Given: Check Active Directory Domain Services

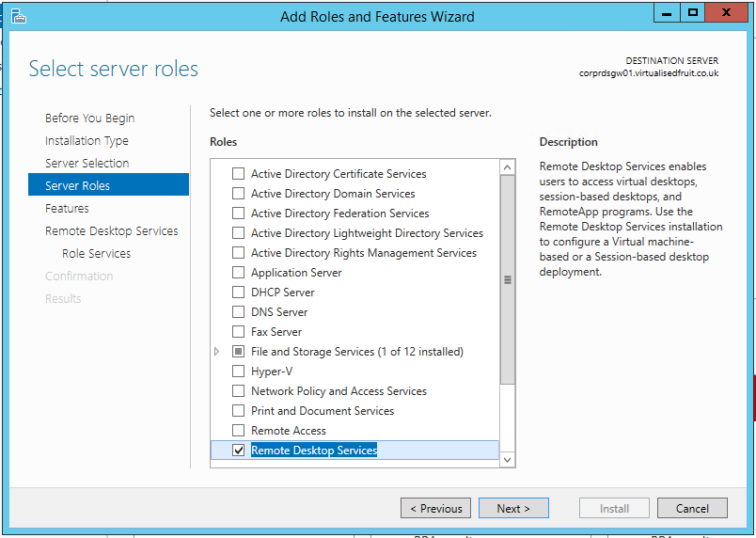Looking at the screenshot, I should (238, 194).
